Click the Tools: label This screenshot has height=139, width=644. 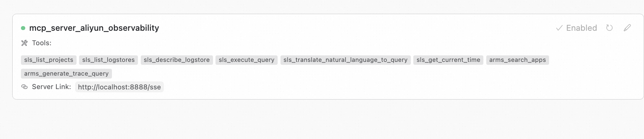[x=42, y=43]
